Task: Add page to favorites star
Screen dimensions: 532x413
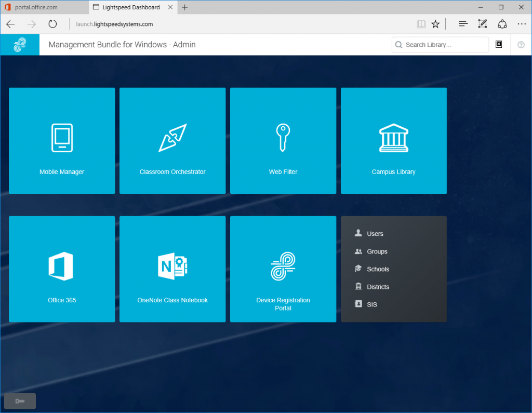Action: pos(435,24)
